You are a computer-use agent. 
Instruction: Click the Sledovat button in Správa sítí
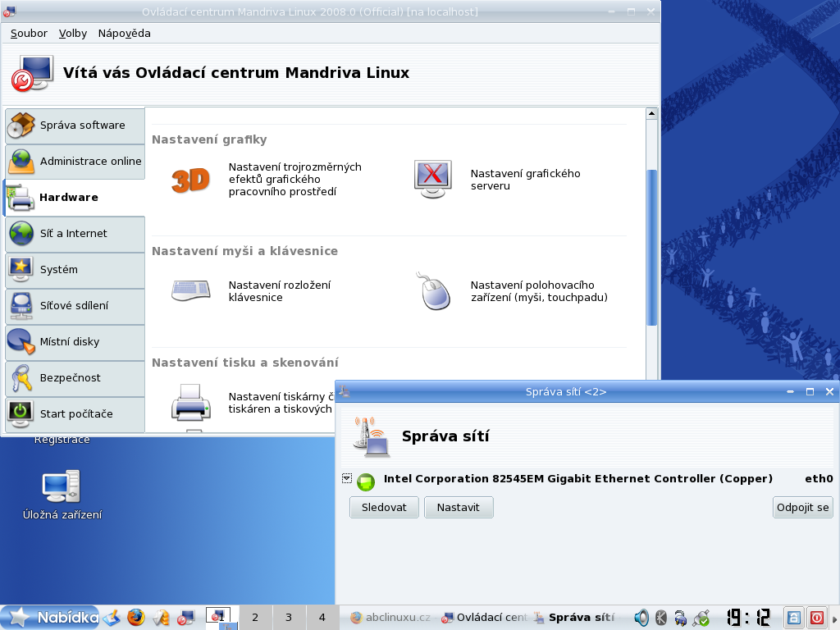(384, 507)
